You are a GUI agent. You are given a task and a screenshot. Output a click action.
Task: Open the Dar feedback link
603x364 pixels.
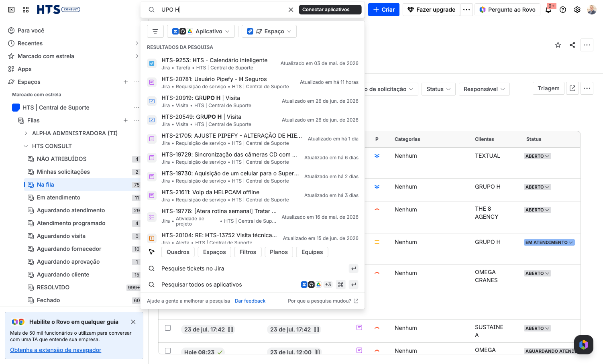coord(250,301)
